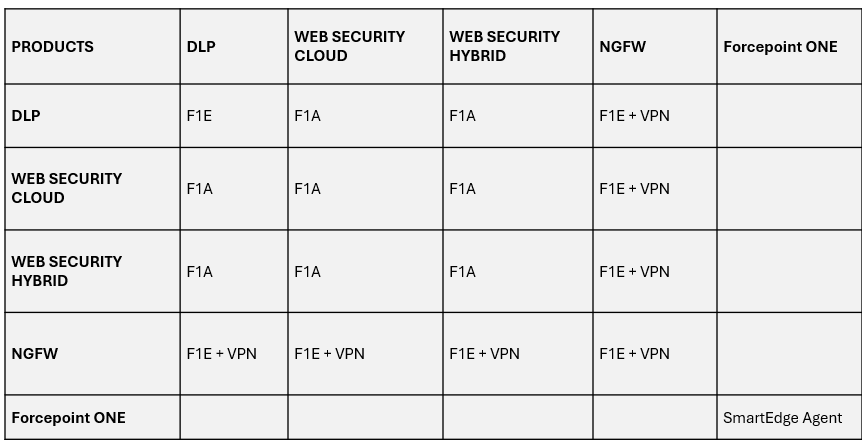
Task: Click the WEB SECURITY CLOUD row label
Action: [x=67, y=188]
